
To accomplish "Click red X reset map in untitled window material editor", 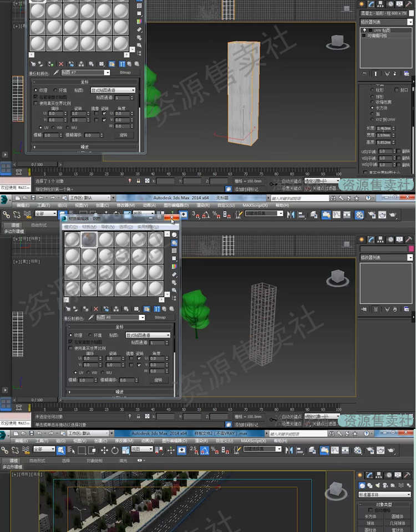I will tap(96, 309).
